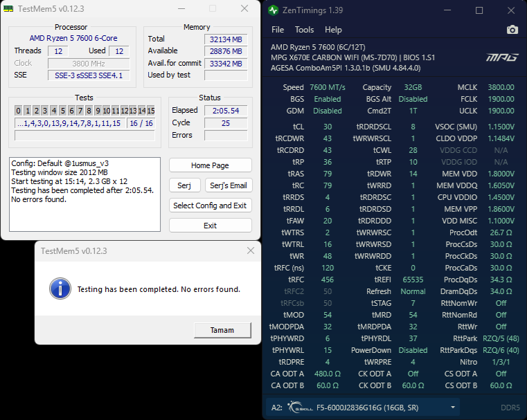The image size is (527, 420).
Task: Click ProcOdt value 26.7 Ω
Action: coord(501,232)
